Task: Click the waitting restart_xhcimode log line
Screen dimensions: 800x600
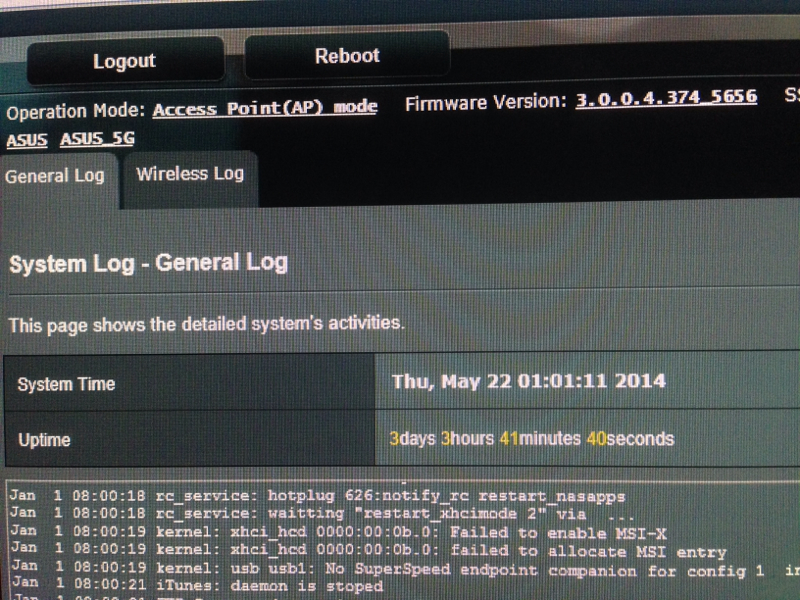Action: (321, 513)
